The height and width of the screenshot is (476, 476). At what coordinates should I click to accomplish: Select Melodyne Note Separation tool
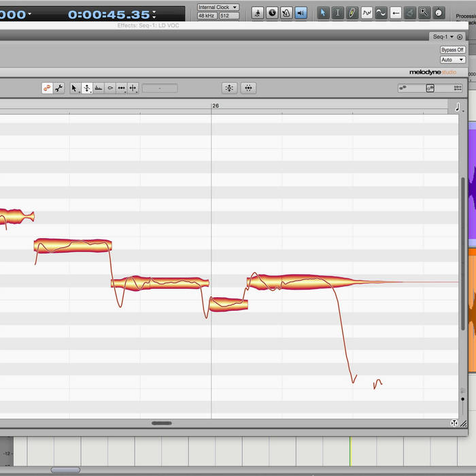click(x=133, y=88)
